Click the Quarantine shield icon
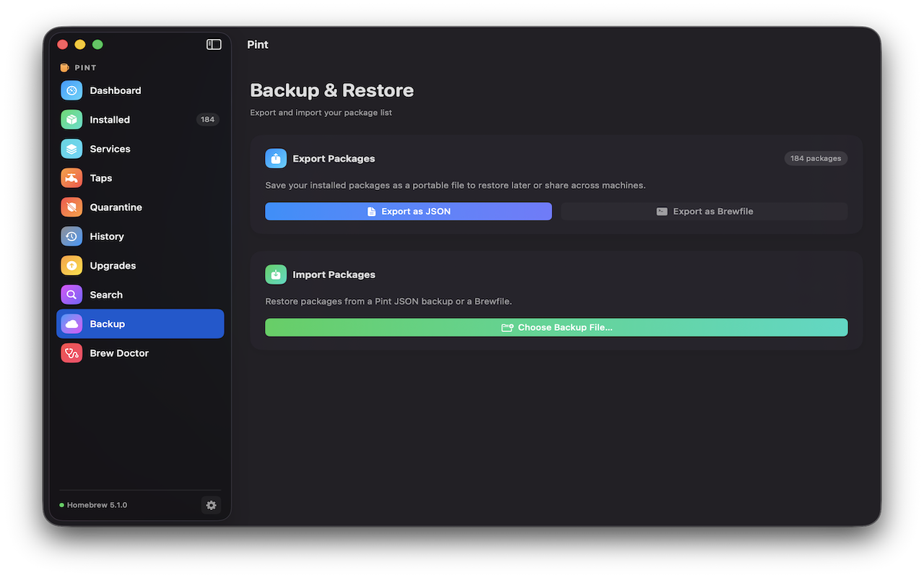Viewport: 924px width, 578px height. click(71, 207)
